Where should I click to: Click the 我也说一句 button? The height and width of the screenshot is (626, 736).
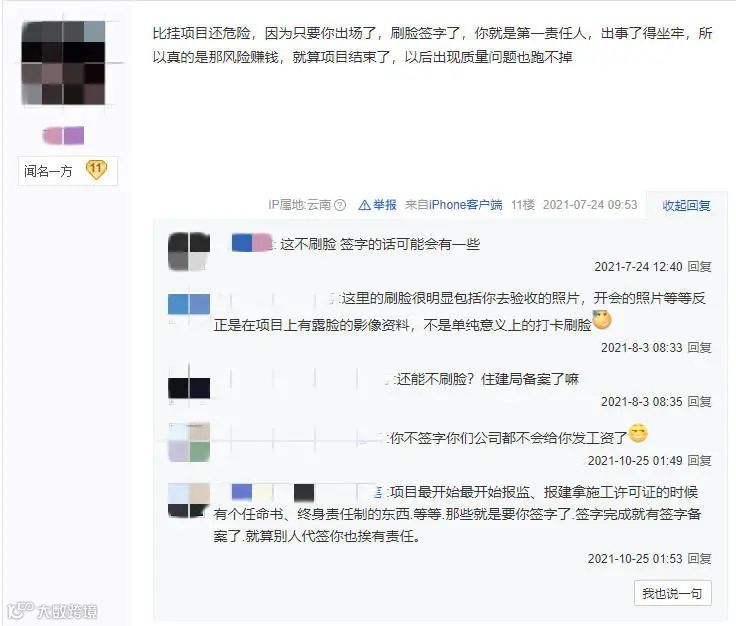(672, 594)
